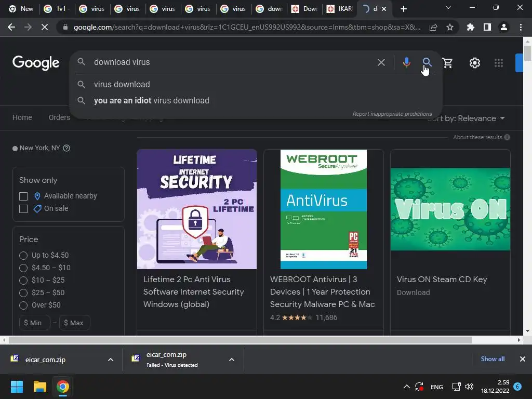The width and height of the screenshot is (532, 399).
Task: Show all downloads
Action: coord(493,359)
